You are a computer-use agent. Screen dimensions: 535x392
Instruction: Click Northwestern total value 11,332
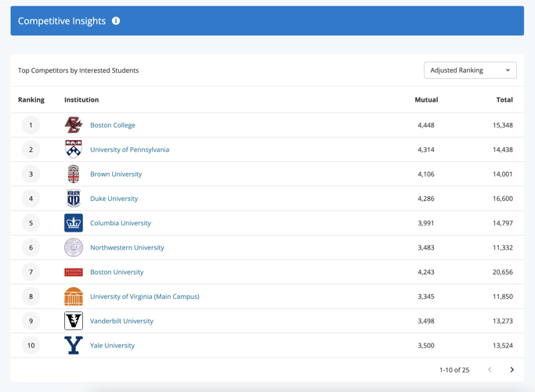click(503, 248)
